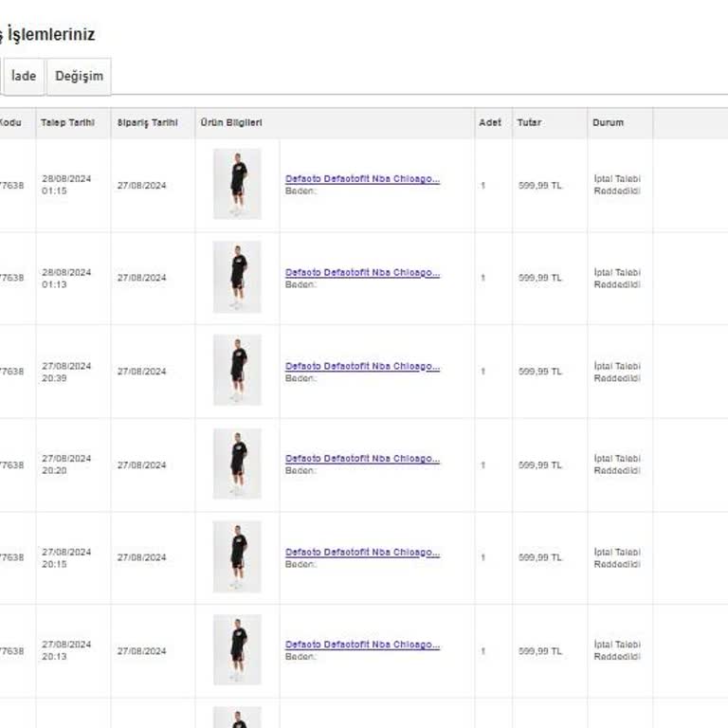
Task: Click the Beden label in the 01:15 row
Action: tap(300, 191)
